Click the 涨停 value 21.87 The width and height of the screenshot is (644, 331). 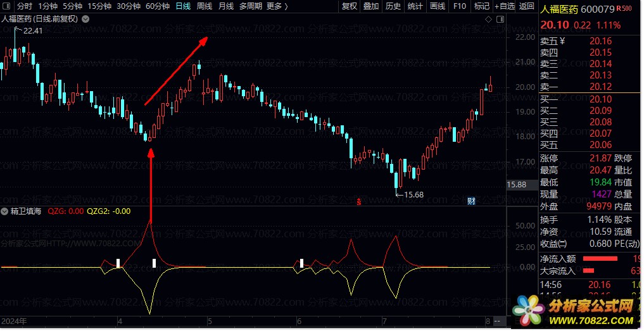(600, 158)
